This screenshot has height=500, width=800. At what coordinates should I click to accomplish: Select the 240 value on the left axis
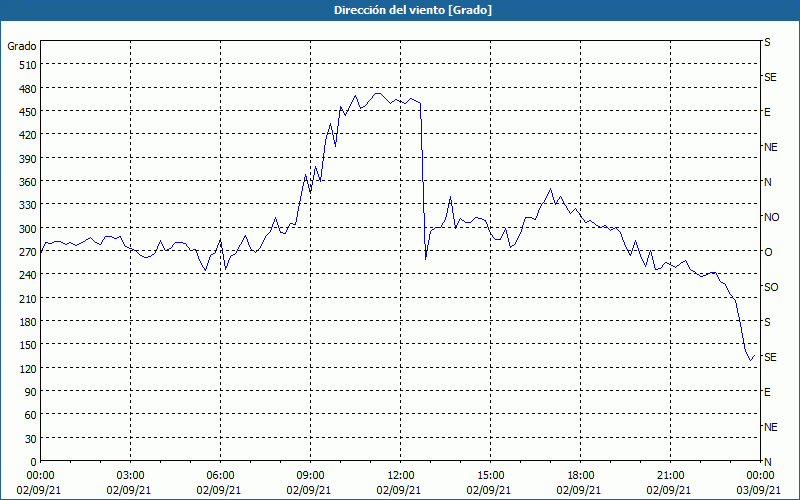coord(28,275)
